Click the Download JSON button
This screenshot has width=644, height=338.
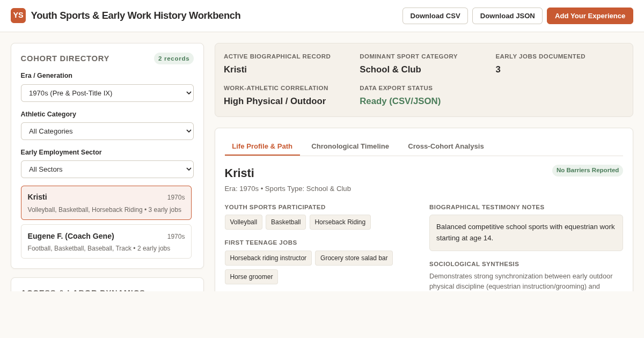[x=507, y=16]
